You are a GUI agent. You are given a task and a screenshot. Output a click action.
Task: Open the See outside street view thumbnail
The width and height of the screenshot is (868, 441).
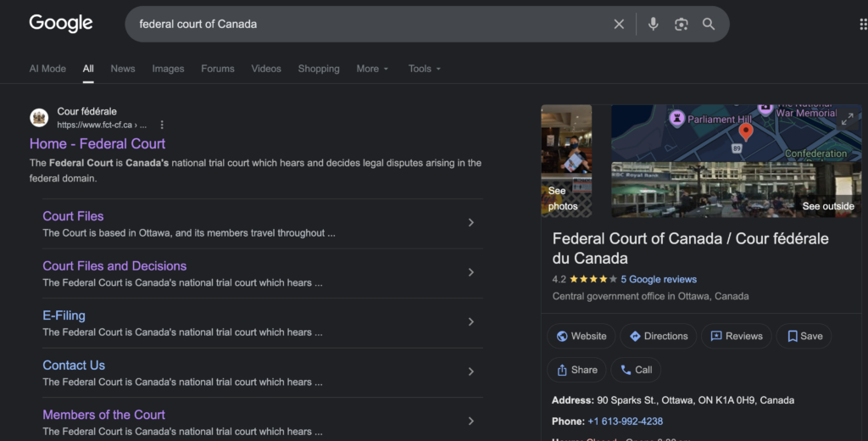pos(737,189)
